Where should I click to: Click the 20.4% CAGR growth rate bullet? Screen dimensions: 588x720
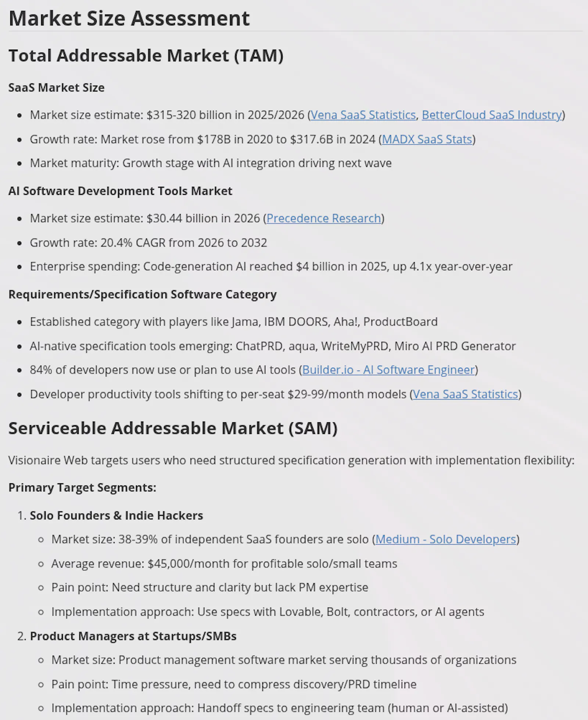click(x=148, y=243)
